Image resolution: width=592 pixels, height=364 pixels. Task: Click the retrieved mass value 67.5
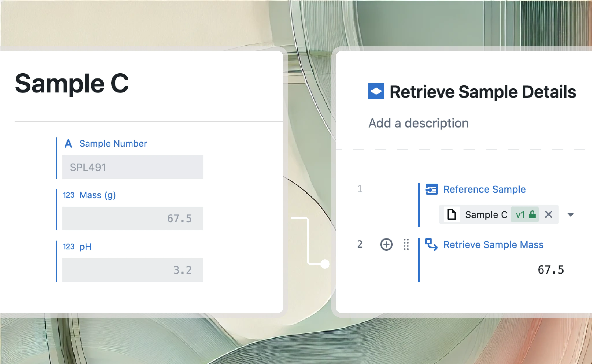551,270
